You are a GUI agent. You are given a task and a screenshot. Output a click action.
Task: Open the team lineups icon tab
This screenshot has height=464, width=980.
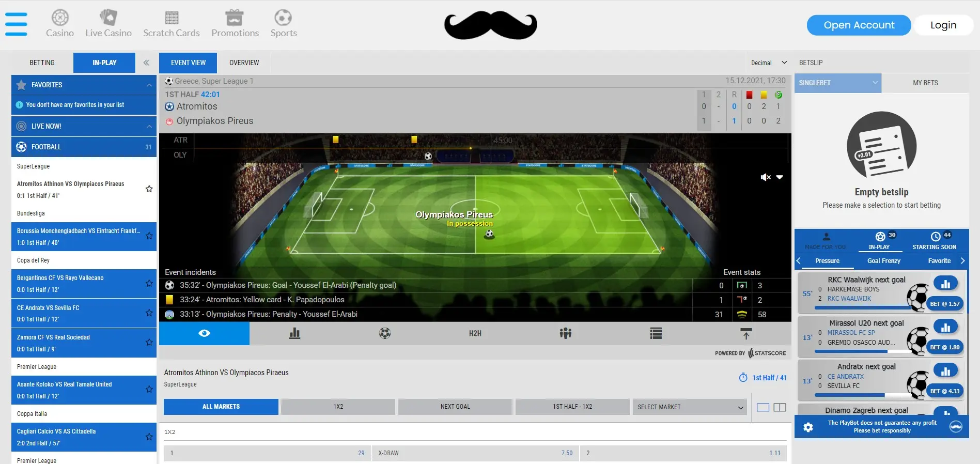(566, 333)
